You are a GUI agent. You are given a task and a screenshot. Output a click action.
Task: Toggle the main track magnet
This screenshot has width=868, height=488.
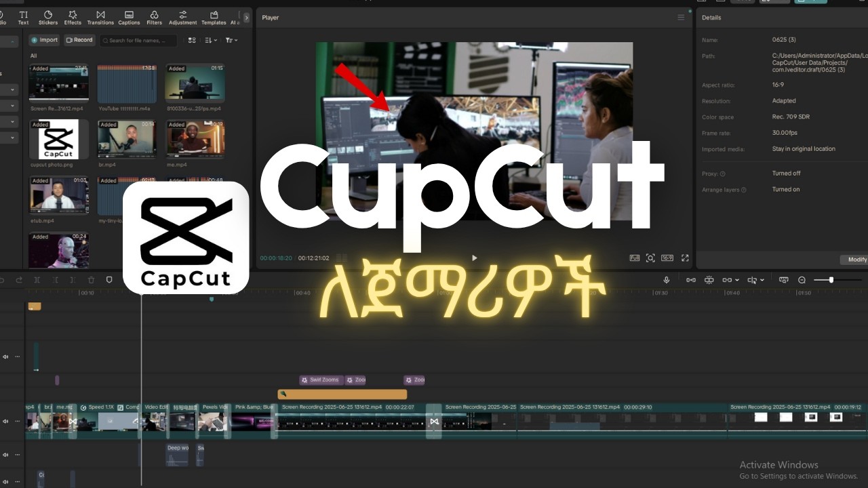tap(690, 280)
